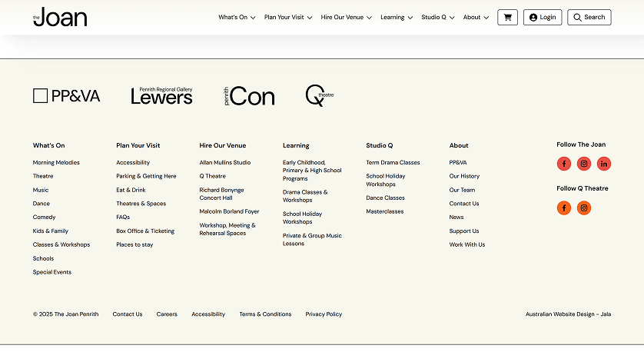Screen dimensions: 644x362
Task: Open School Holiday Workshops under Studio Q
Action: click(x=386, y=180)
